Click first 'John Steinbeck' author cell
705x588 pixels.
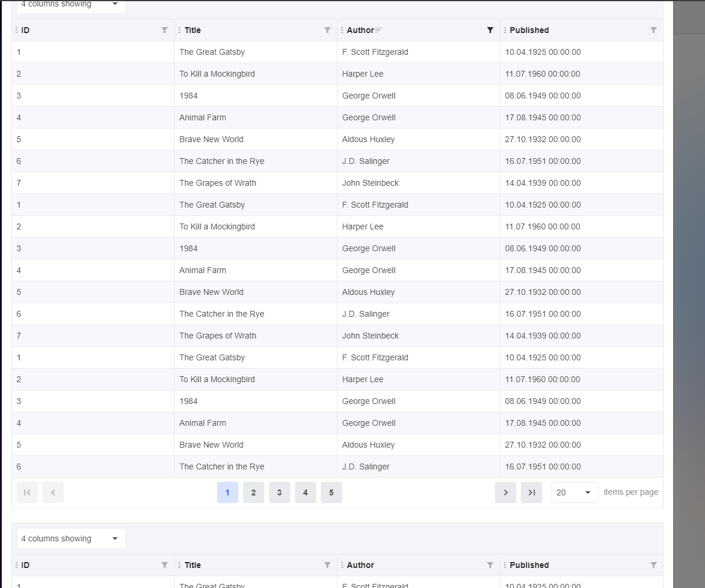tap(419, 183)
